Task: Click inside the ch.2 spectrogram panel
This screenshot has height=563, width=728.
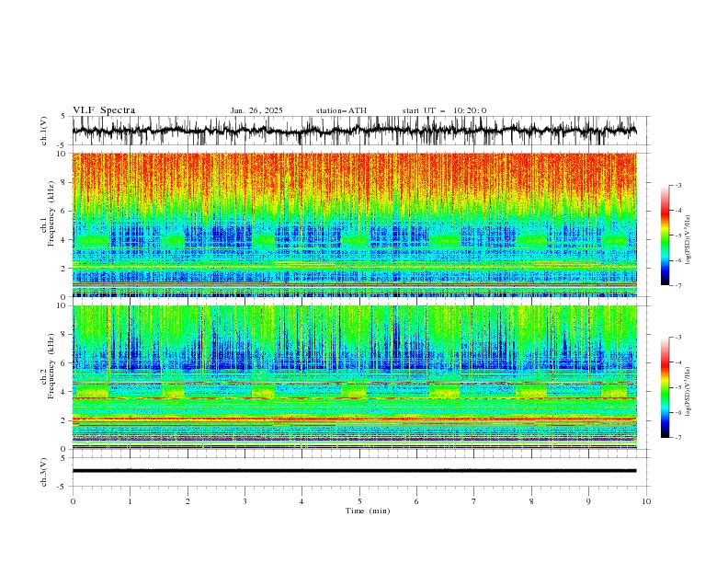Action: tap(355, 377)
